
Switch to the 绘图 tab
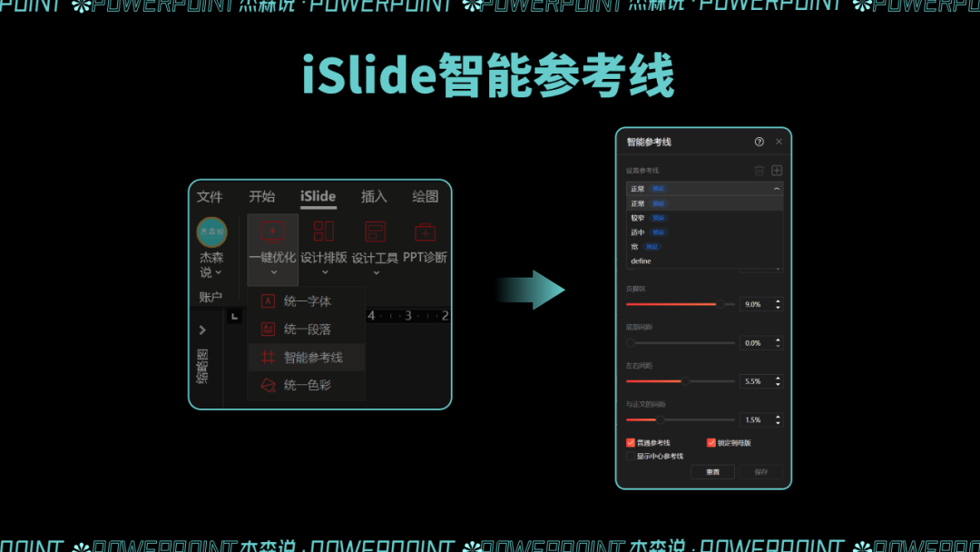coord(425,196)
